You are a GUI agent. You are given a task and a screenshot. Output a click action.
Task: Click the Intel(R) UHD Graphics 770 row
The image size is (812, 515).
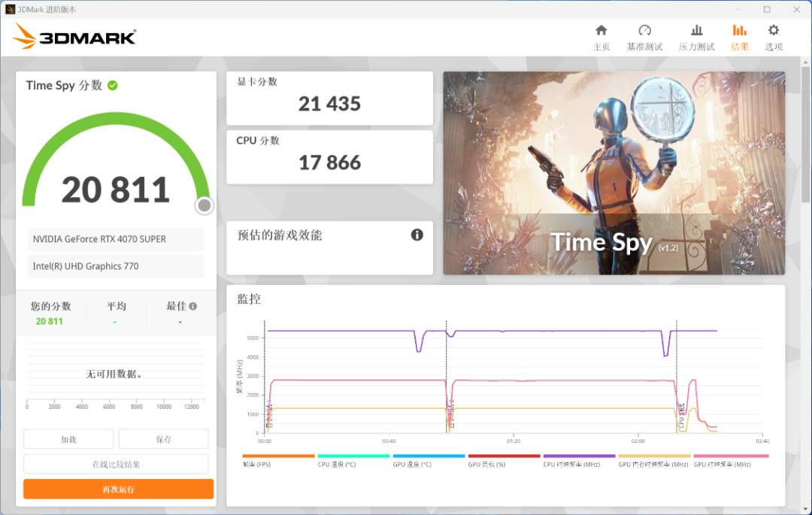tap(116, 266)
